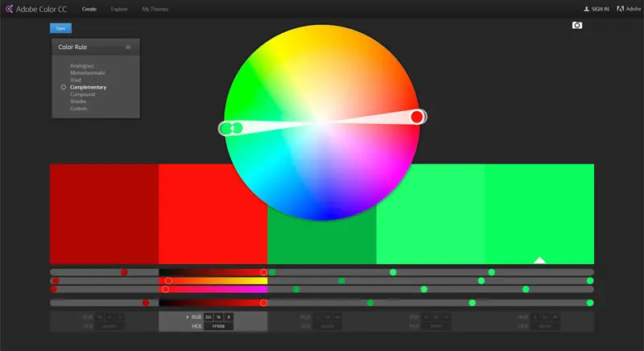Screen dimensions: 644x351
Task: Select the Complementary color rule
Action: [88, 87]
